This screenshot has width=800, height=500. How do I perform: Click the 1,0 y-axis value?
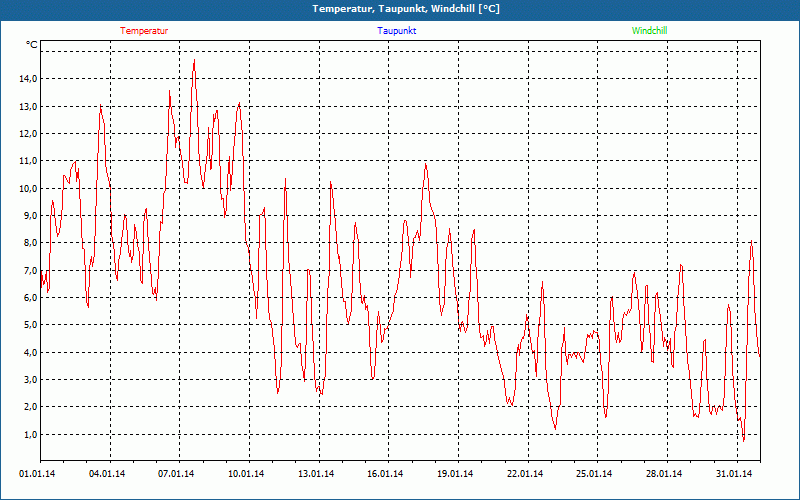31,434
